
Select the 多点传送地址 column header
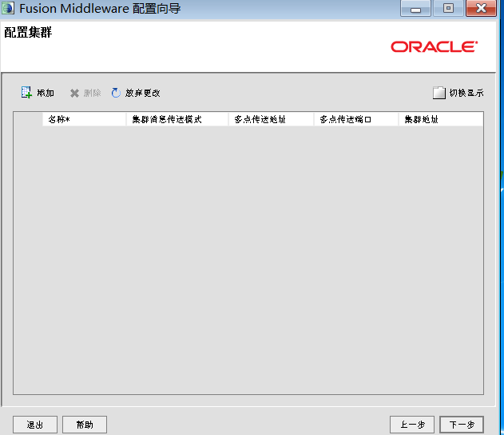click(271, 119)
